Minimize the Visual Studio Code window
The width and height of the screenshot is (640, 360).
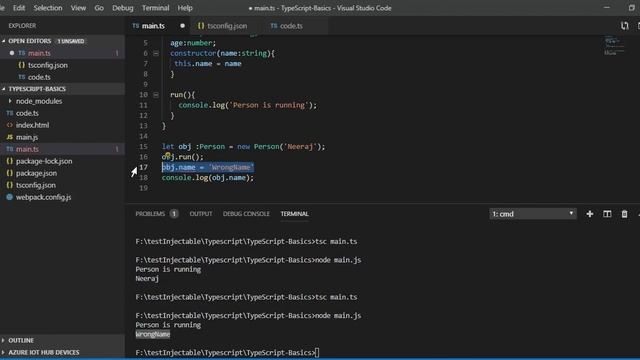607,8
